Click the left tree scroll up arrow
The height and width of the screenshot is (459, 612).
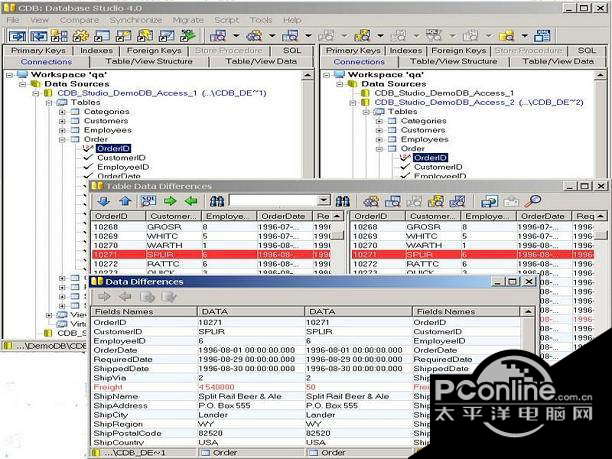[x=308, y=75]
